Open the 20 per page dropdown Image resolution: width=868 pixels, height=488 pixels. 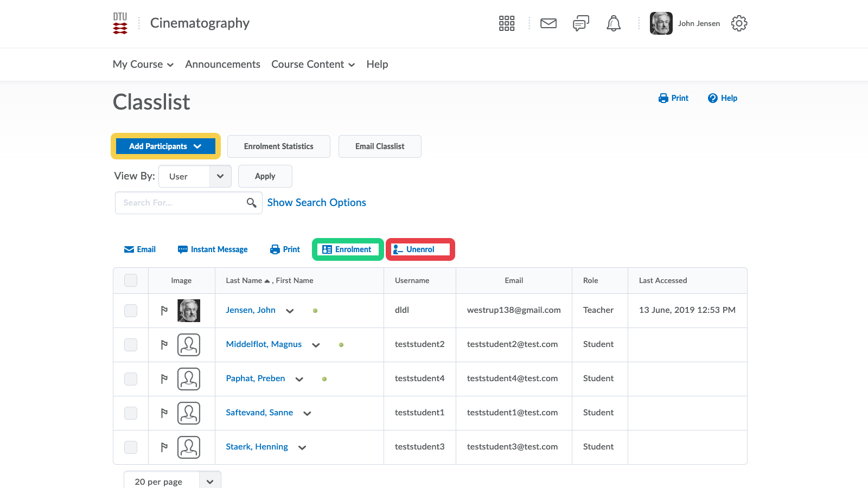click(172, 481)
